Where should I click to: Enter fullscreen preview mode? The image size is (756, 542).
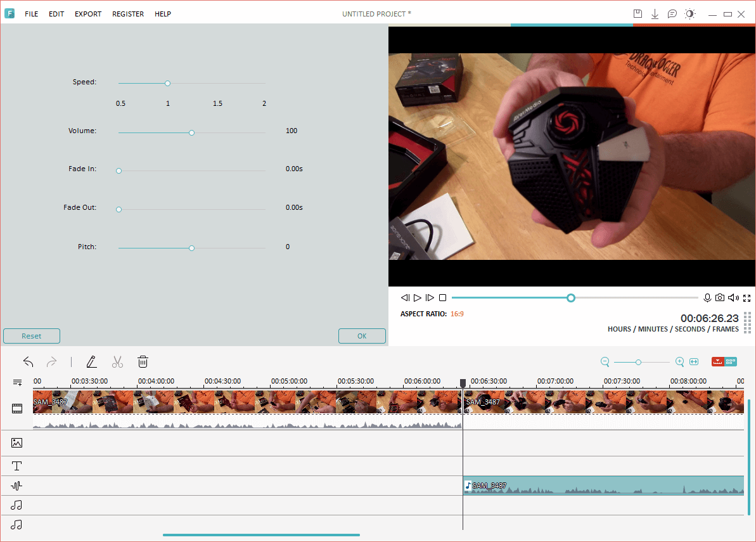point(746,298)
